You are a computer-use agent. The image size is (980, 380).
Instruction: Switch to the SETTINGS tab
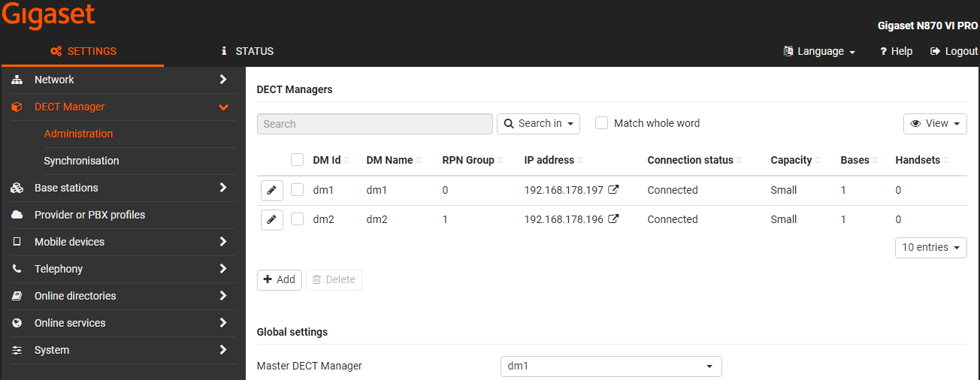click(x=83, y=52)
